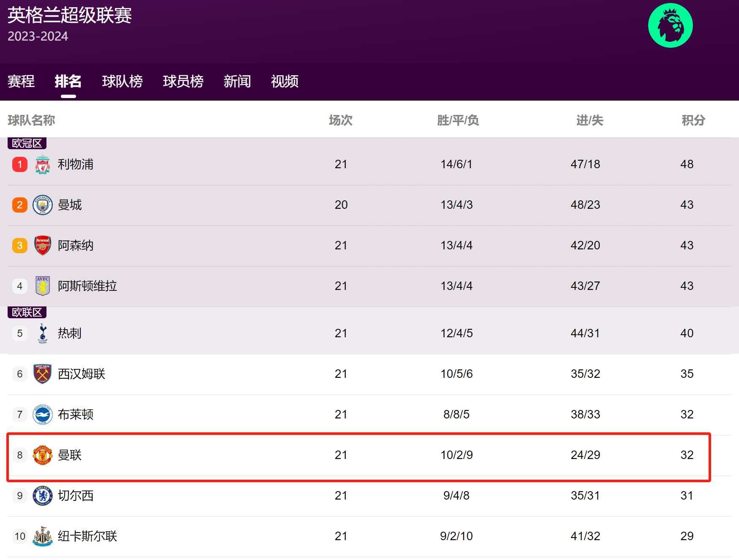This screenshot has width=739, height=560.
Task: Open team 布莱顿
Action: point(76,415)
